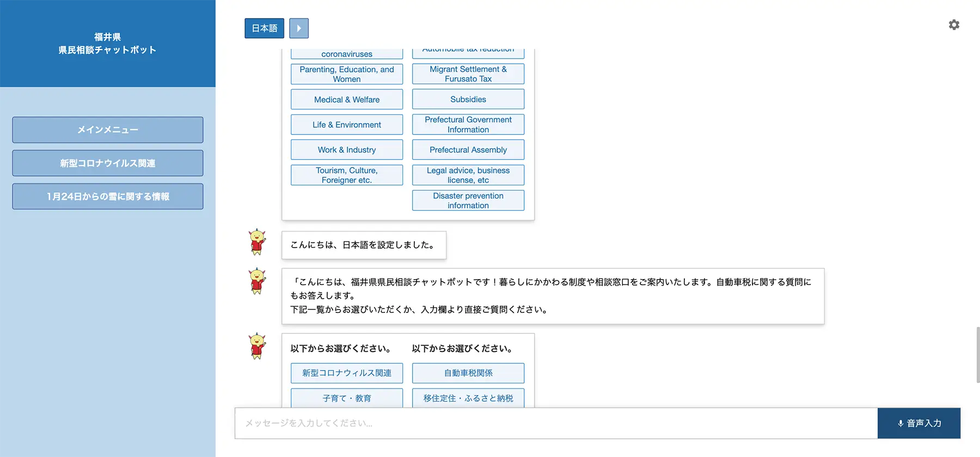The width and height of the screenshot is (980, 457).
Task: Click the 音声入力 voice input button
Action: (x=919, y=423)
